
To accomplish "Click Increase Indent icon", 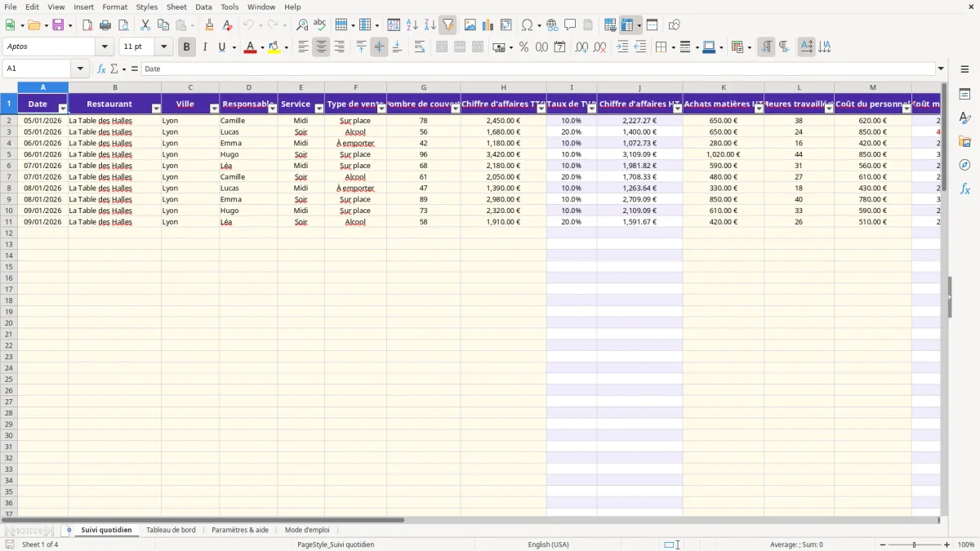I will coord(622,47).
